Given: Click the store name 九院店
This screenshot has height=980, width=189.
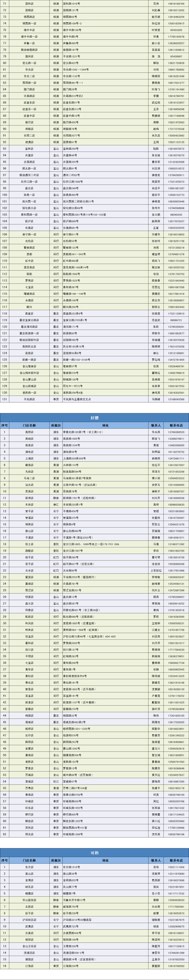Looking at the screenshot, I should click(x=29, y=472).
